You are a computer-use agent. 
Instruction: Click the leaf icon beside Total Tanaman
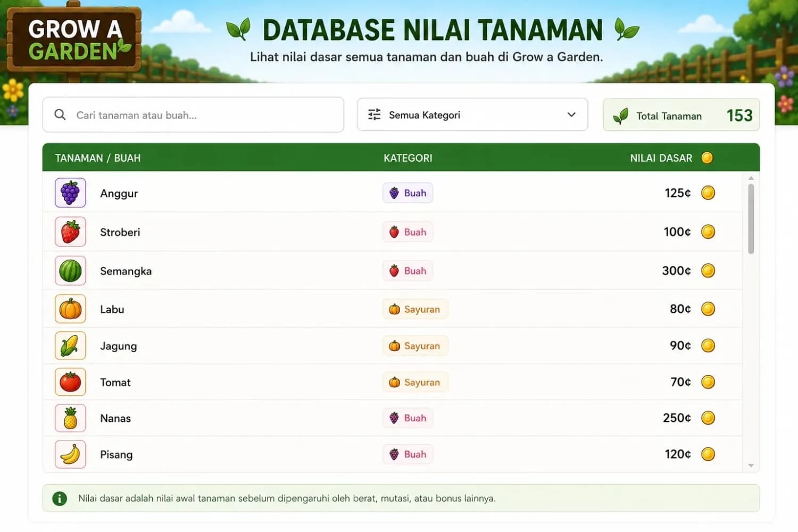click(620, 115)
